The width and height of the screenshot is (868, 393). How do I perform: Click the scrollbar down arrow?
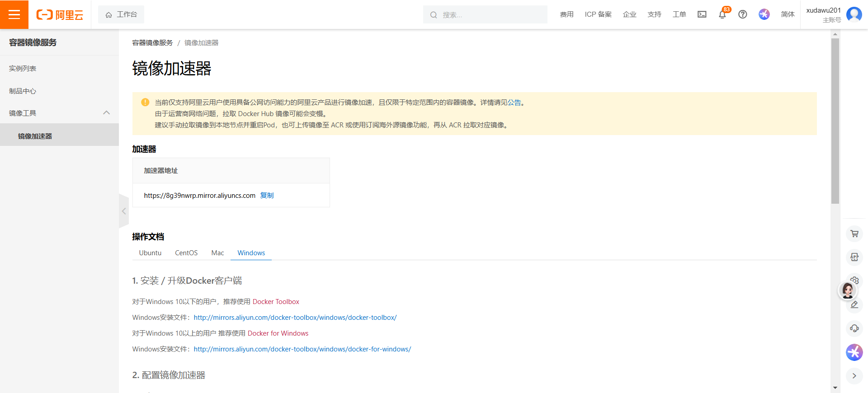click(x=835, y=388)
